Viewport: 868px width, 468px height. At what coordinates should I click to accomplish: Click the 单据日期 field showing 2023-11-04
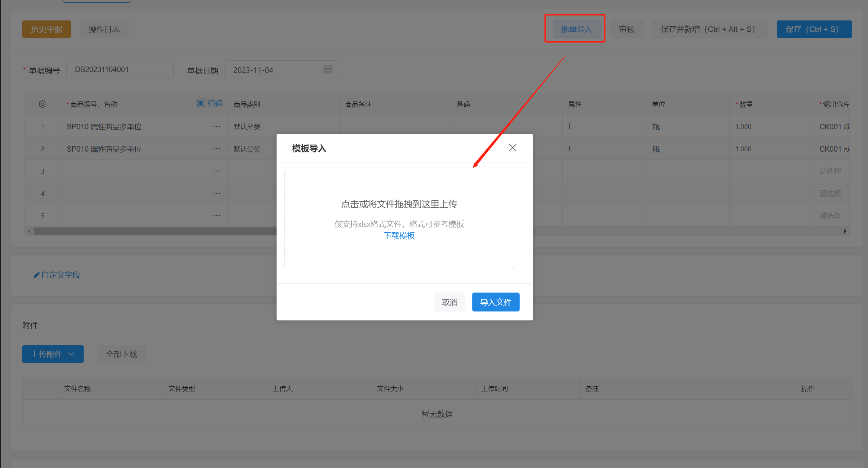pos(281,70)
